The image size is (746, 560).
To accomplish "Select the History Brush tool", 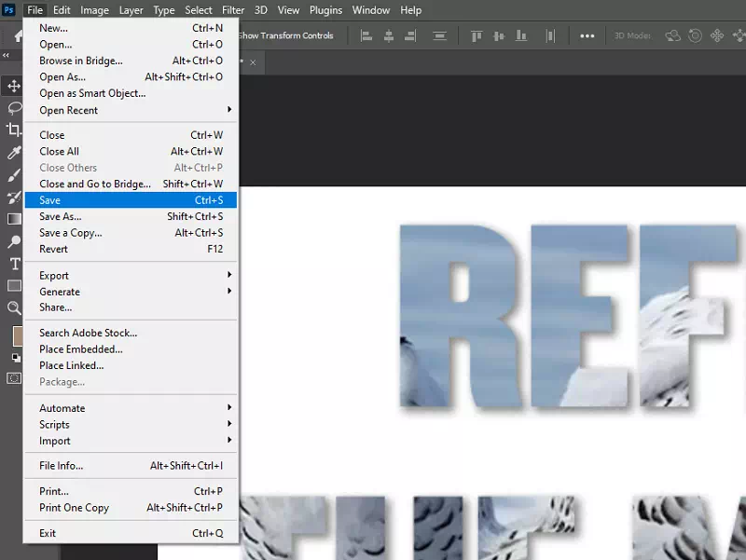I will coord(14,198).
